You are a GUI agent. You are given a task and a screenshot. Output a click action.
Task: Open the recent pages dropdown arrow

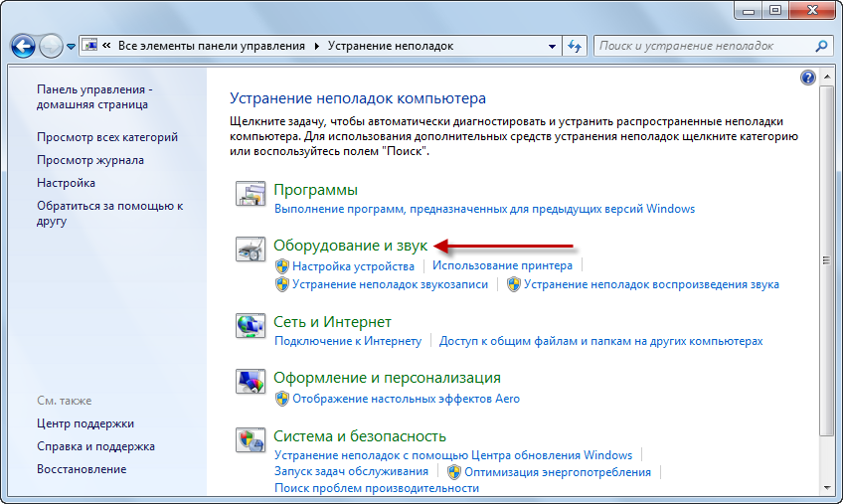[x=72, y=47]
